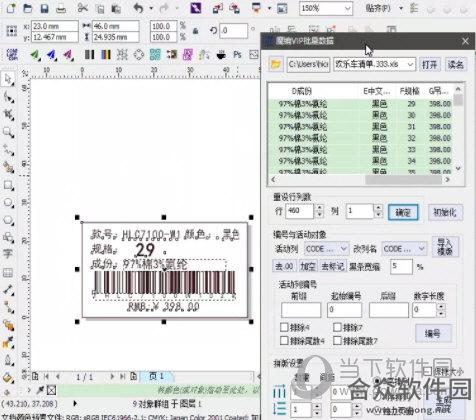
Task: Open the zoom level 150% dropdown
Action: click(x=347, y=9)
